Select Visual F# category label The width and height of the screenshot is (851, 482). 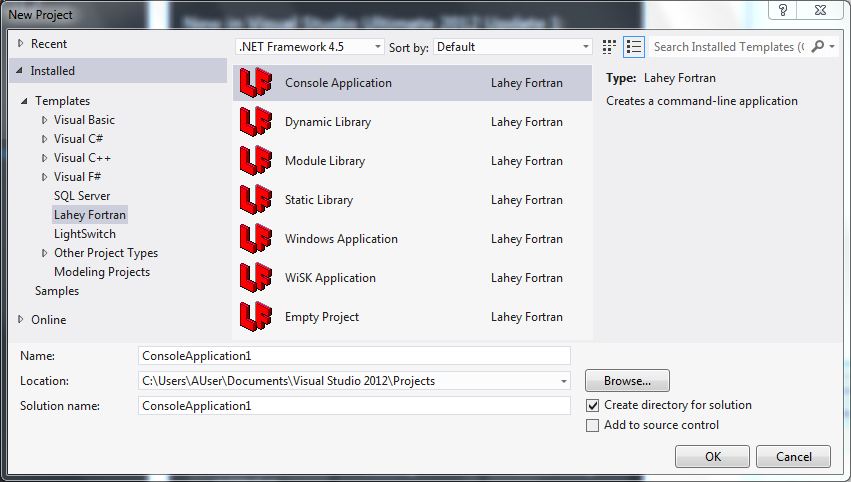[x=77, y=177]
